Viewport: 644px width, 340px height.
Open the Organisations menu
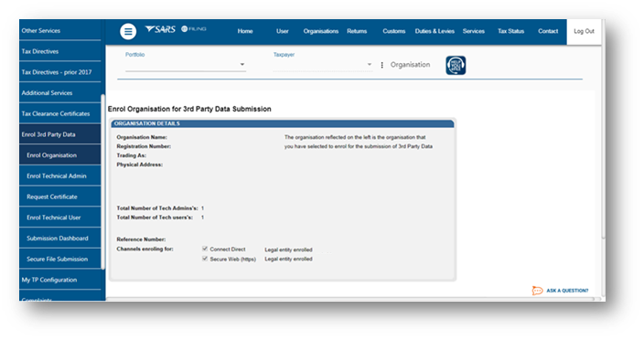pos(321,31)
